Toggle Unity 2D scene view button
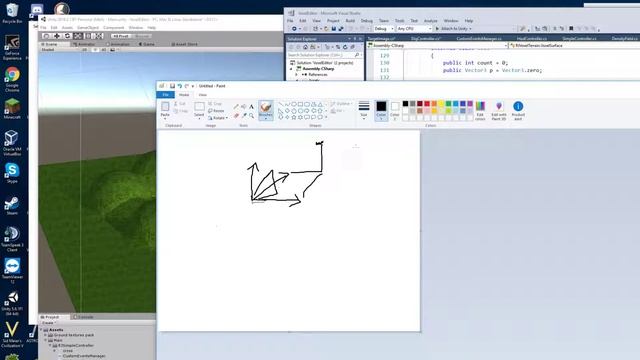 point(85,50)
